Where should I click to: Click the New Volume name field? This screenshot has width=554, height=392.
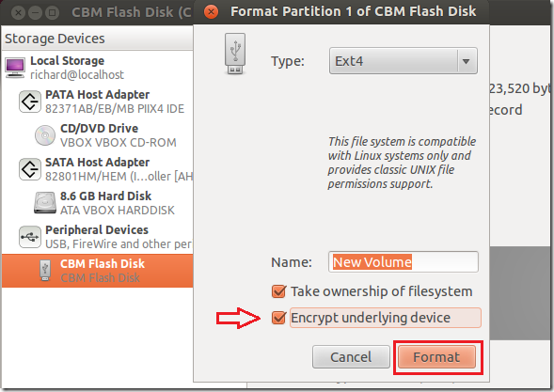coord(404,262)
